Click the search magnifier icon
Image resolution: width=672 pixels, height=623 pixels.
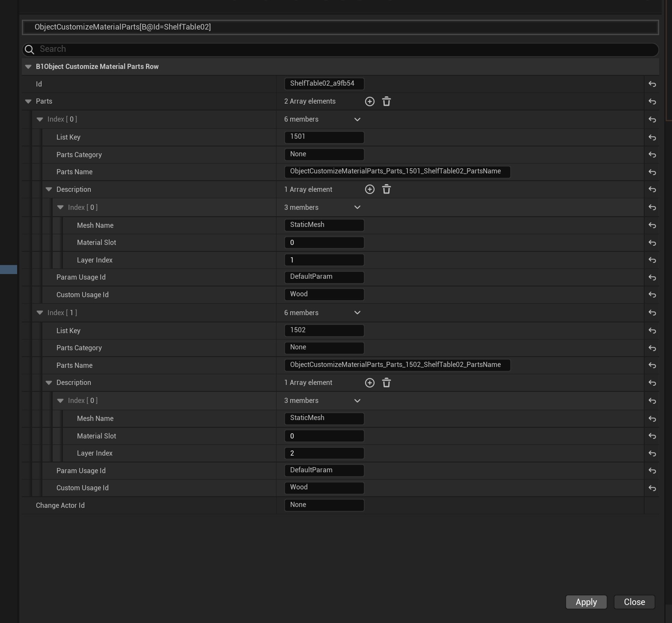[x=30, y=50]
